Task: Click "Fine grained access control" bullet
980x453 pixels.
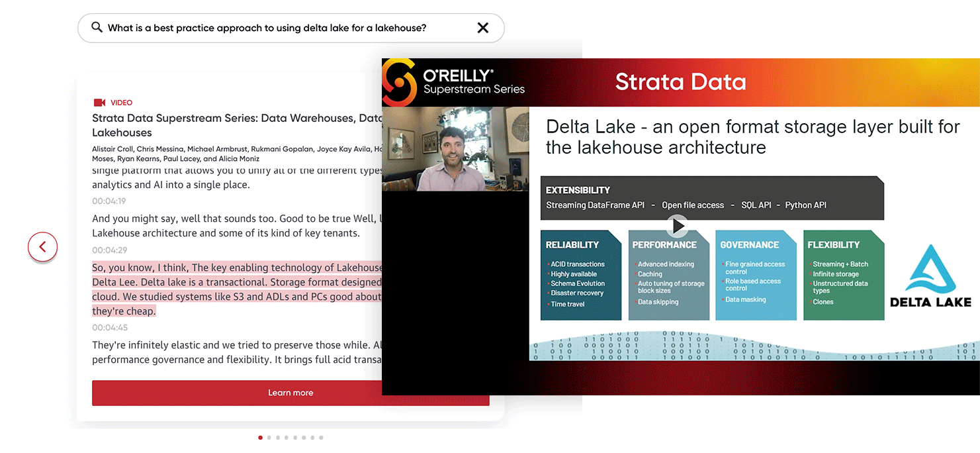Action: (x=755, y=268)
